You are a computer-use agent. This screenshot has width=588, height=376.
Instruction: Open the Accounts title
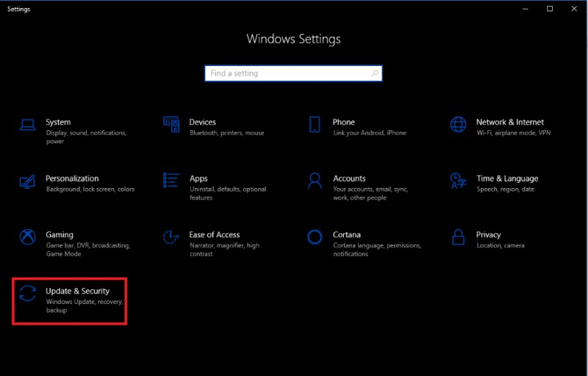coord(349,178)
